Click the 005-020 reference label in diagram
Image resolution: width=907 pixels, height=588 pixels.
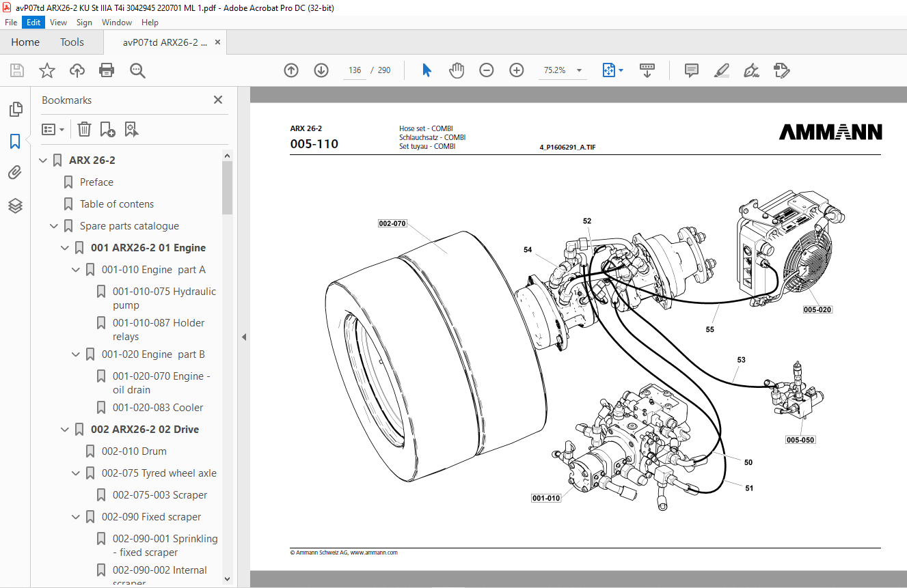(x=817, y=309)
